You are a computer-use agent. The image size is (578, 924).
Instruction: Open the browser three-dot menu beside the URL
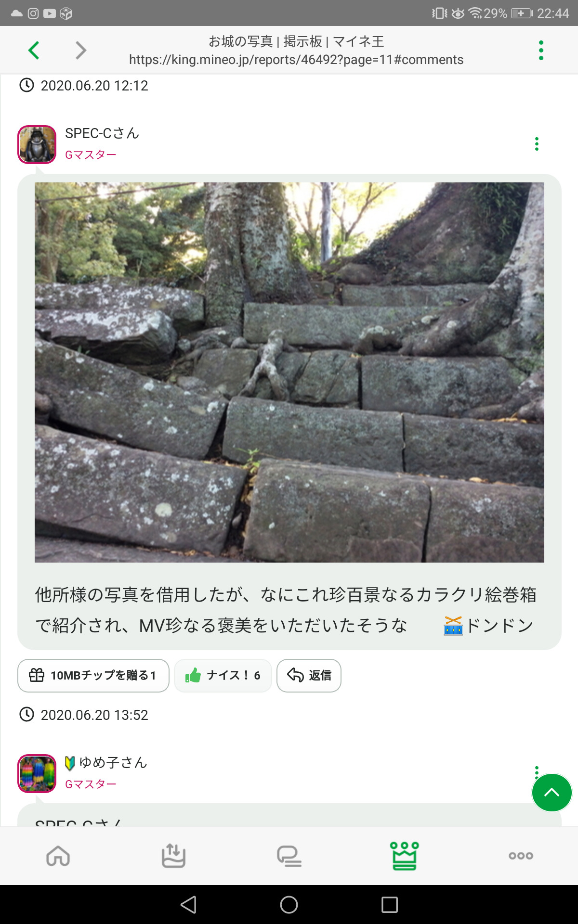click(541, 50)
